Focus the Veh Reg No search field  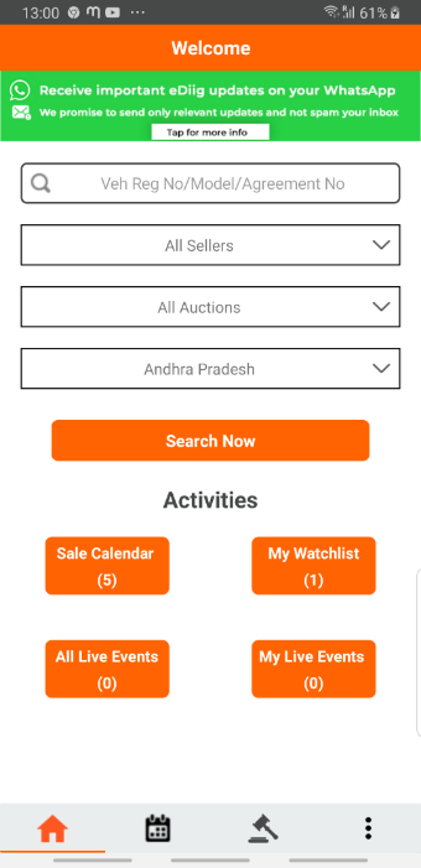223,183
